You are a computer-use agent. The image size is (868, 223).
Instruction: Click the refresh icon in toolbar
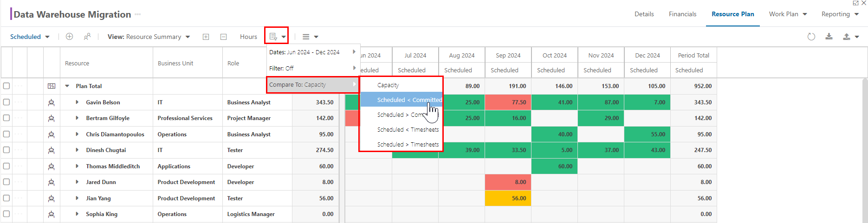(811, 37)
